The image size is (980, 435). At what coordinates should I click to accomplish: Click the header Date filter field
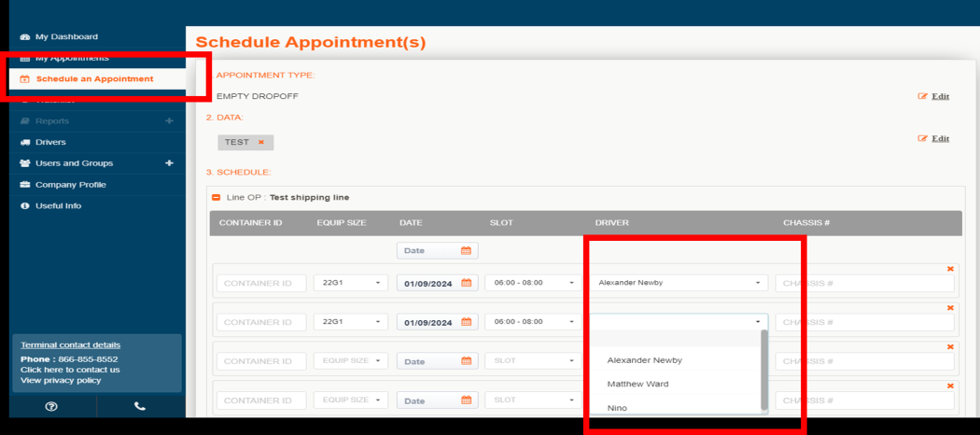[438, 250]
